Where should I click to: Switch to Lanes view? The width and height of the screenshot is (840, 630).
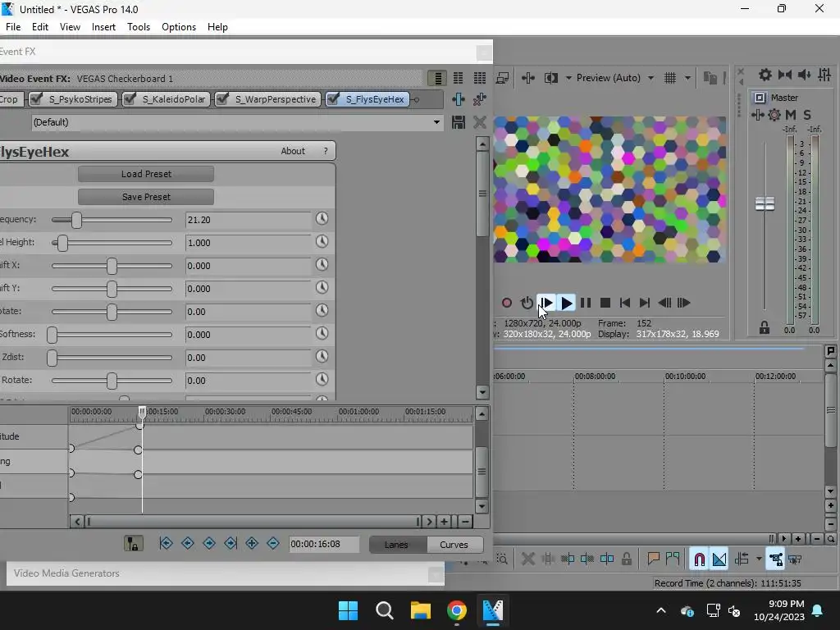[x=396, y=545]
